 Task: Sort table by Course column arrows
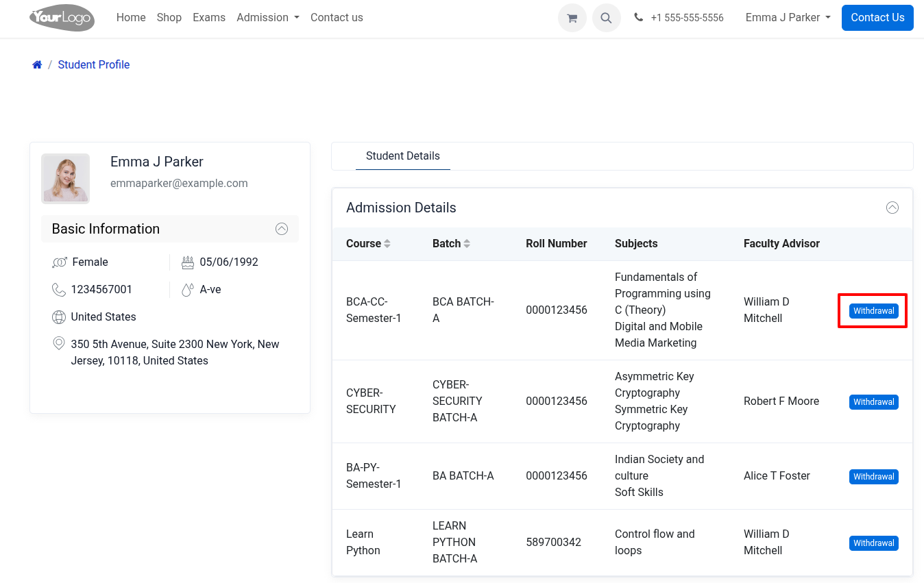(x=387, y=244)
